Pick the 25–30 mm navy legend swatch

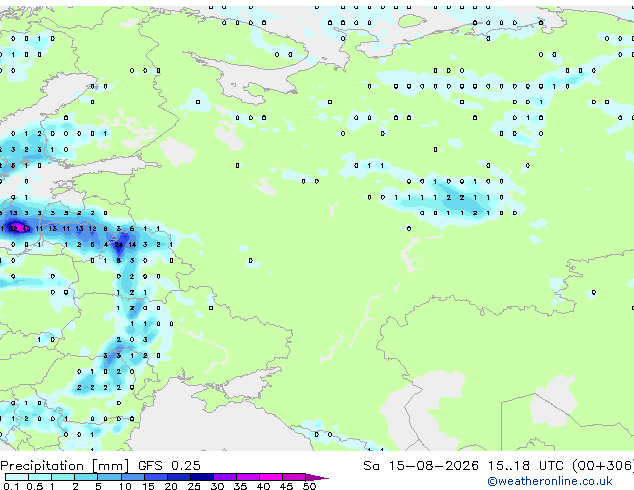pos(201,477)
